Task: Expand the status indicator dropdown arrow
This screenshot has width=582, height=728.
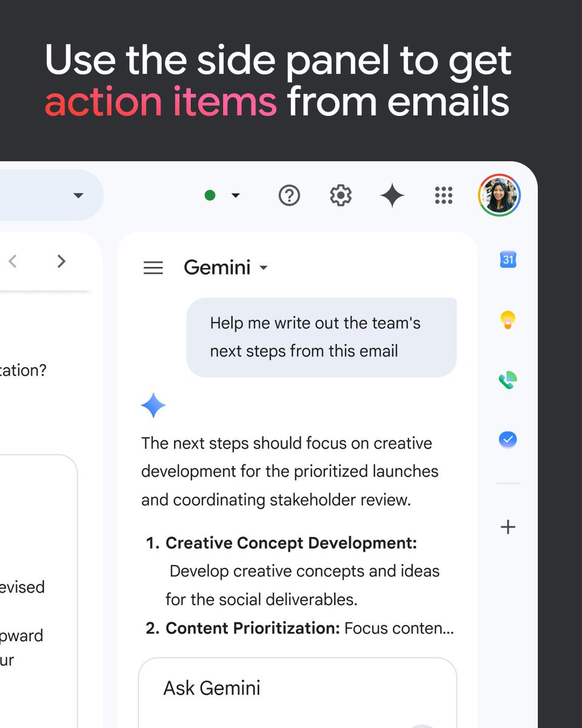Action: 236,195
